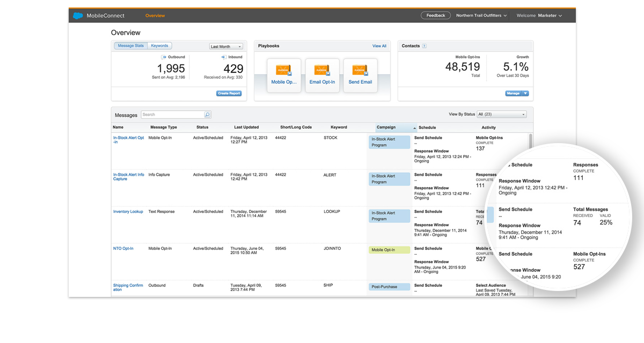Click the ALERT keyword cell

point(330,175)
